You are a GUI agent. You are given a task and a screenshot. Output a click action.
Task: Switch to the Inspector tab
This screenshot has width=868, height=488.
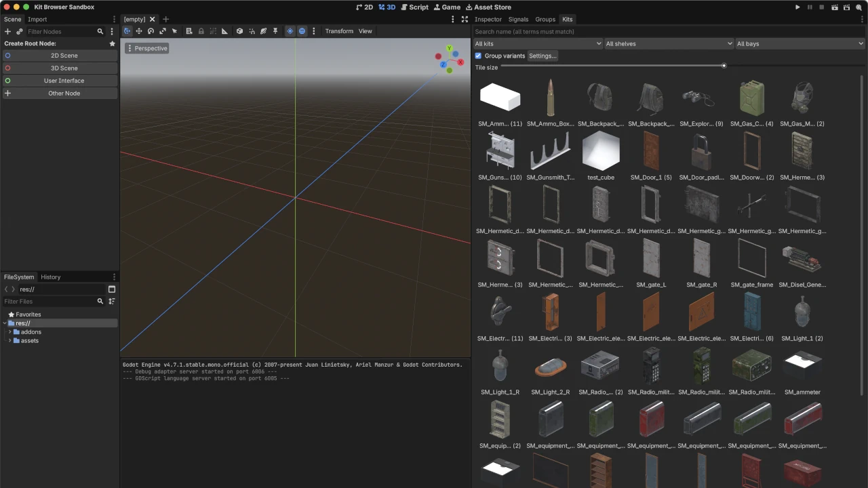(x=488, y=20)
